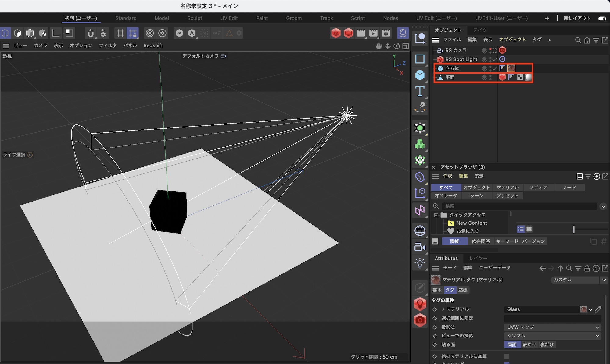Toggle visibility dots of 平面 object

[490, 77]
